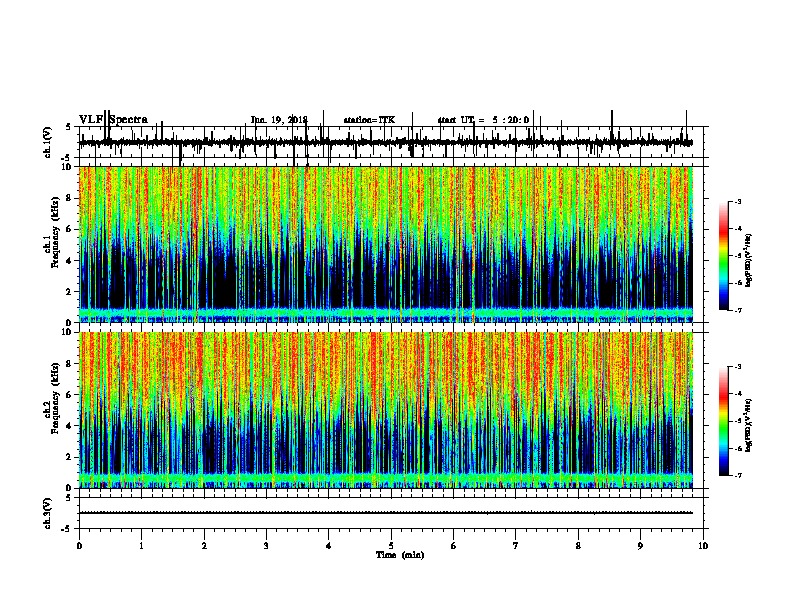This screenshot has height=612, width=792.
Task: Click the ch.1 "Frequency (kHz)" axis label
Action: tap(55, 232)
